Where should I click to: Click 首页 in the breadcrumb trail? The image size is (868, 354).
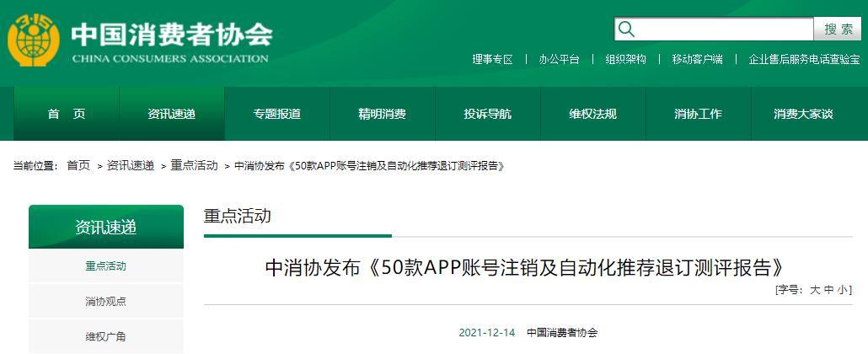click(x=78, y=166)
